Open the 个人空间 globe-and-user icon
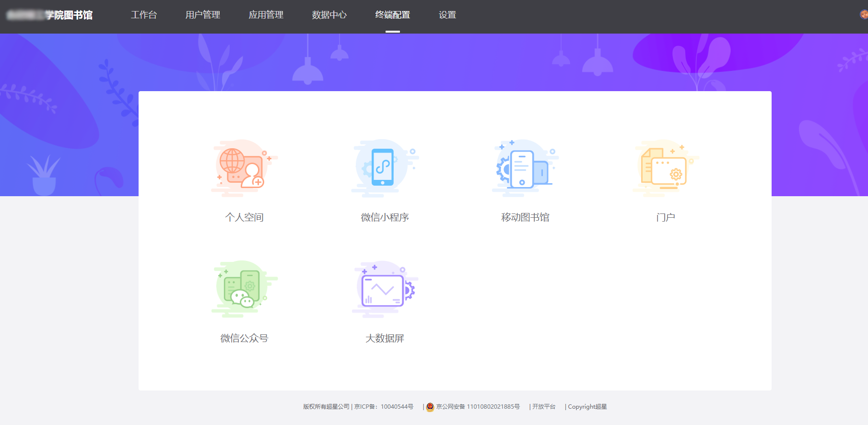Screen dimensions: 868x425 pyautogui.click(x=244, y=168)
